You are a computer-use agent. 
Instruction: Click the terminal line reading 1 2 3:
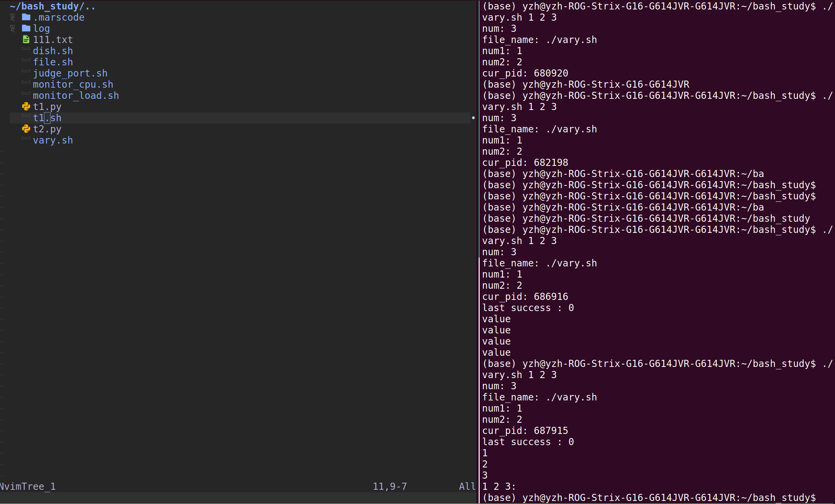(499, 486)
